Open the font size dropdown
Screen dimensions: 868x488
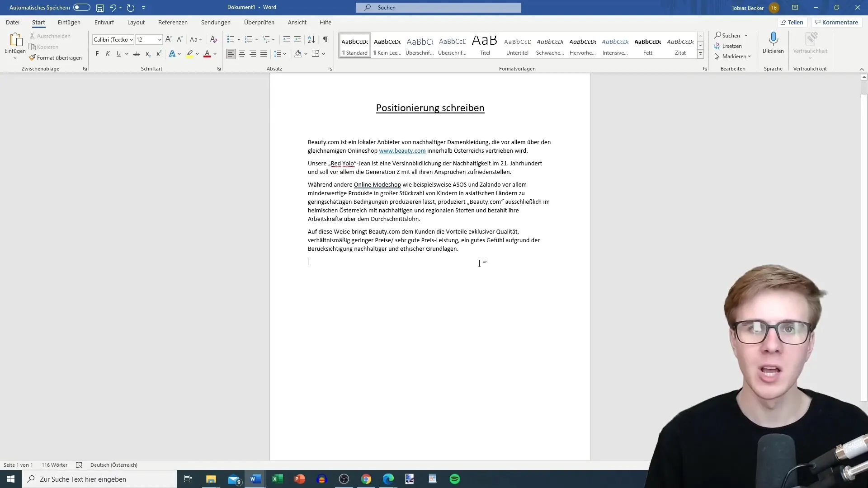[x=160, y=40]
